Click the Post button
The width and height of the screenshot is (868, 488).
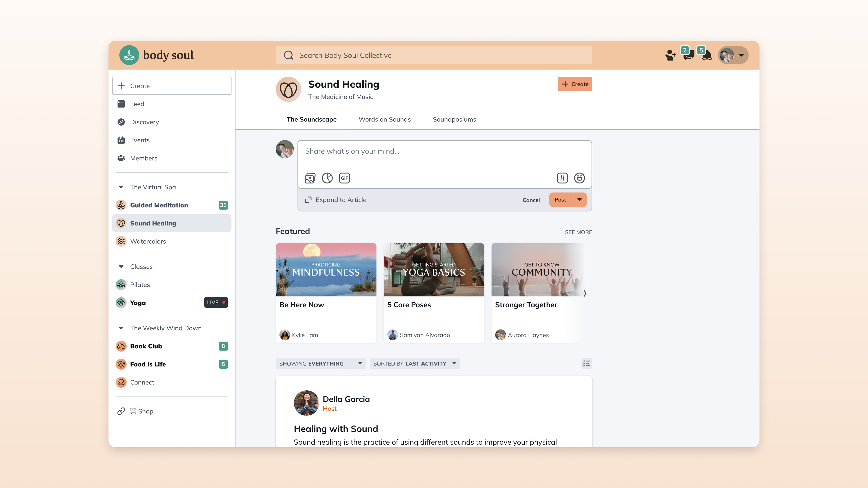point(560,199)
